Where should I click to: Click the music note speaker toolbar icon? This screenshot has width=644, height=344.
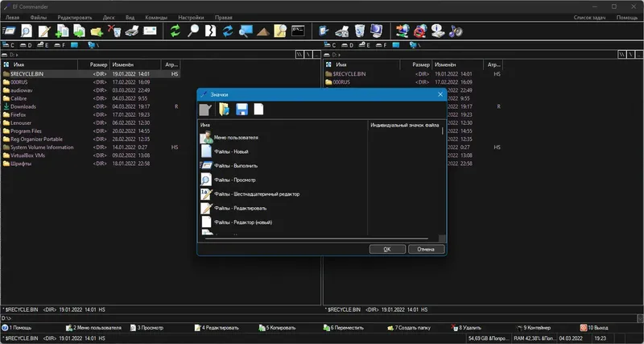(x=456, y=31)
